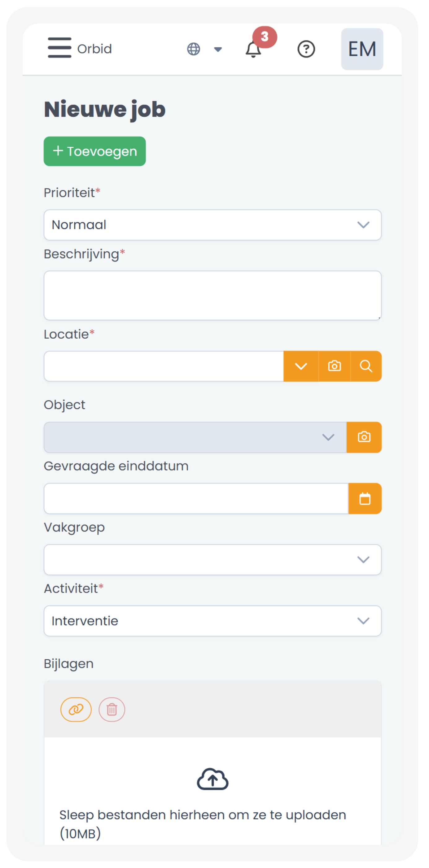Click the Object camera scan button
Viewport: 429px width, 868px height.
[364, 437]
